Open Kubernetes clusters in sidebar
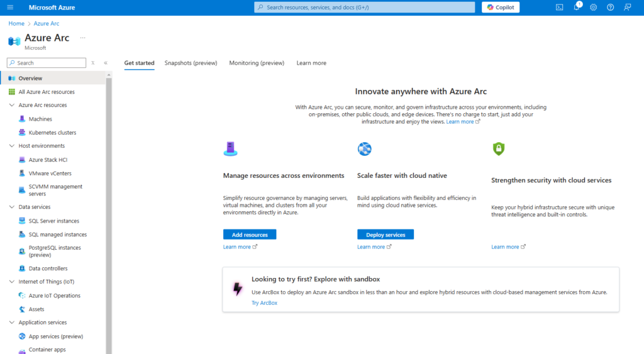The width and height of the screenshot is (644, 354). pyautogui.click(x=53, y=132)
